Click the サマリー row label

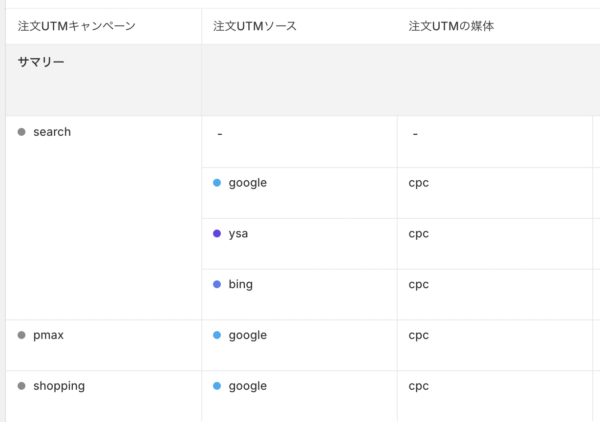tap(41, 62)
